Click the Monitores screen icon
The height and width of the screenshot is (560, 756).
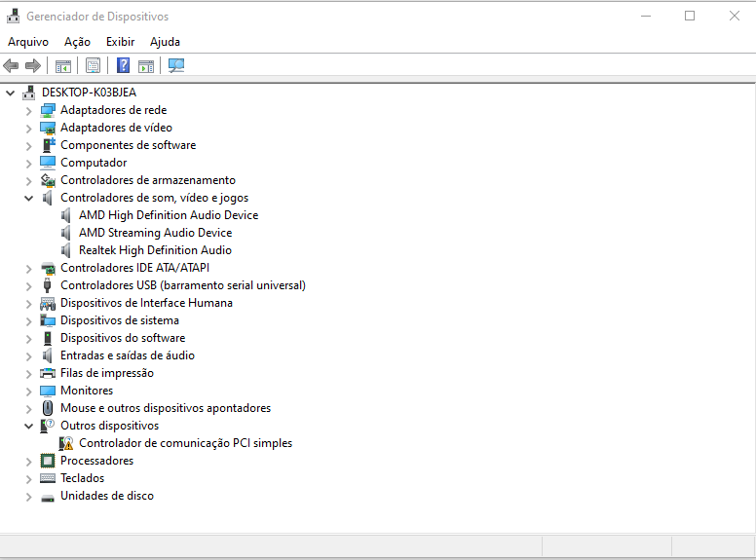pyautogui.click(x=48, y=391)
